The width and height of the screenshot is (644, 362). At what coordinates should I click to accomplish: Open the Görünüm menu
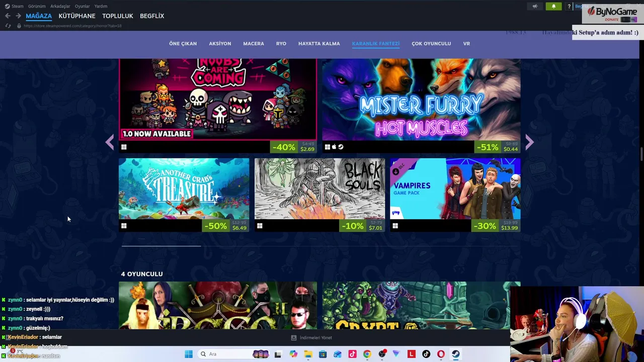37,6
